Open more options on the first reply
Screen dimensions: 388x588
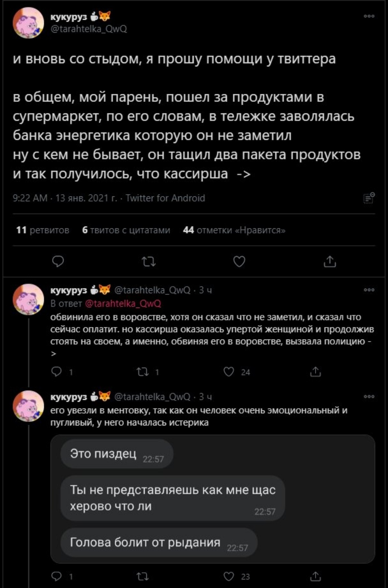click(x=369, y=290)
